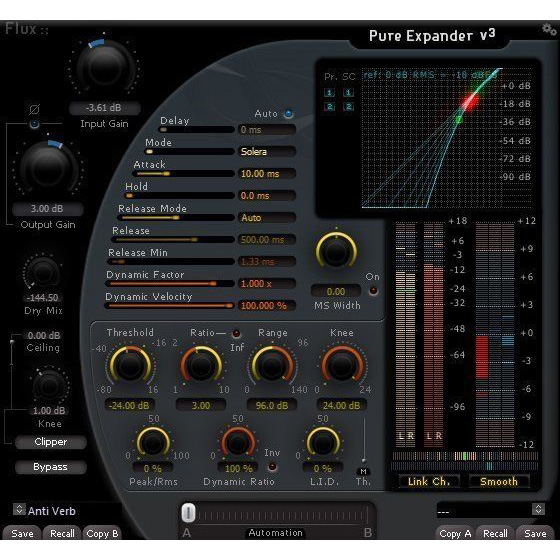
Task: Click the Release slider
Action: [x=173, y=239]
